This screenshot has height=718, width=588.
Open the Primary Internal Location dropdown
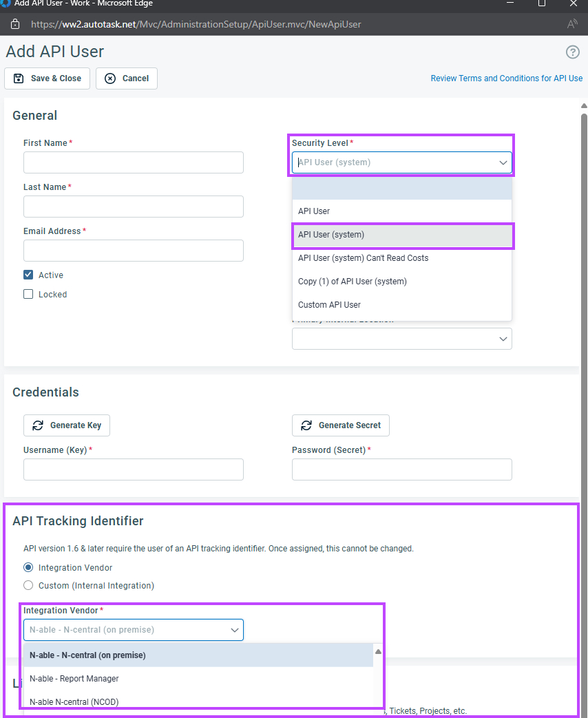coord(503,339)
